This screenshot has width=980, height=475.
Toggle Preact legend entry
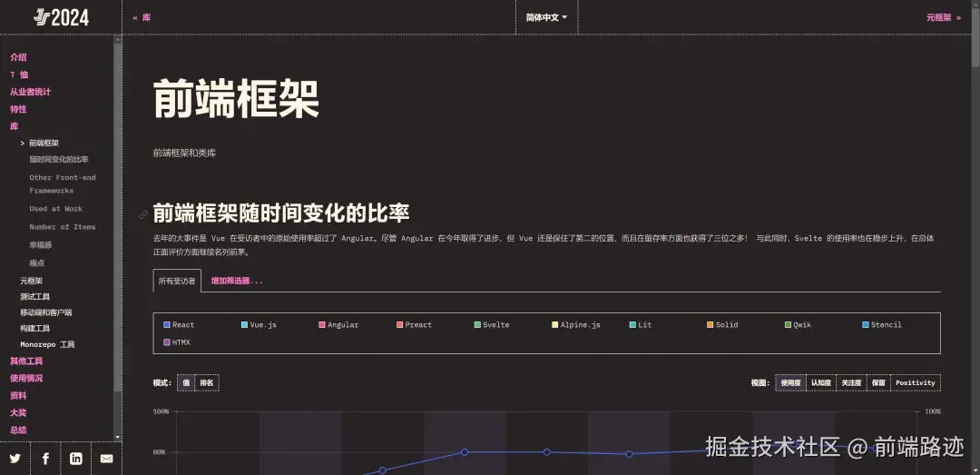pyautogui.click(x=415, y=325)
